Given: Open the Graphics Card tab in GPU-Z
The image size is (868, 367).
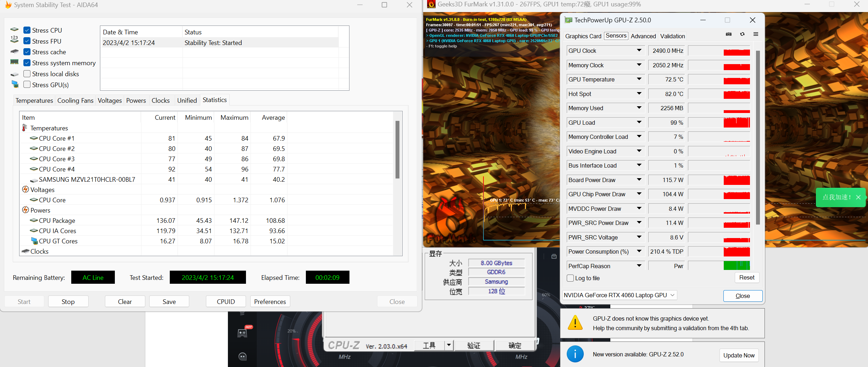Looking at the screenshot, I should [583, 36].
